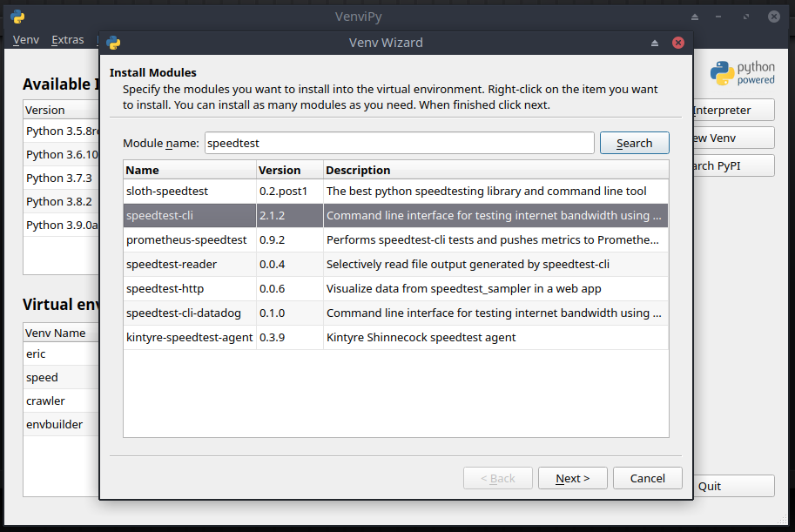Click the Next button

[x=572, y=478]
